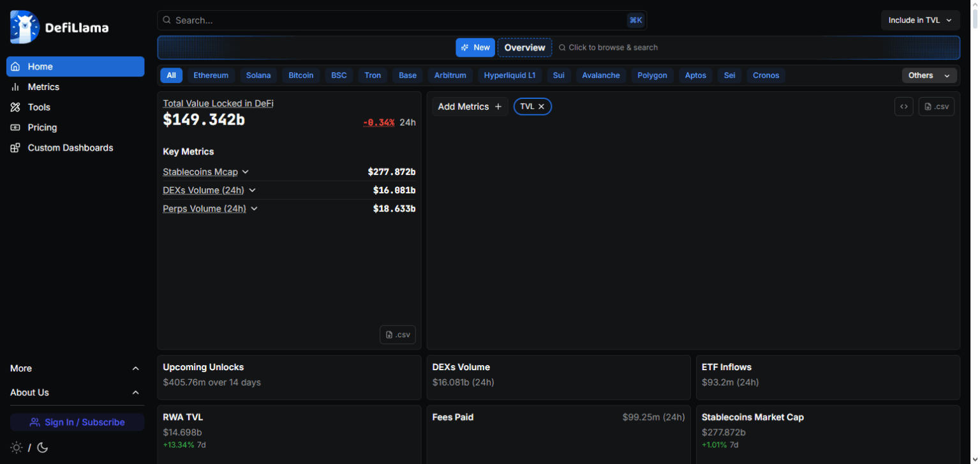This screenshot has height=464, width=980.
Task: Click the DefiLlama llama logo
Action: pos(24,27)
